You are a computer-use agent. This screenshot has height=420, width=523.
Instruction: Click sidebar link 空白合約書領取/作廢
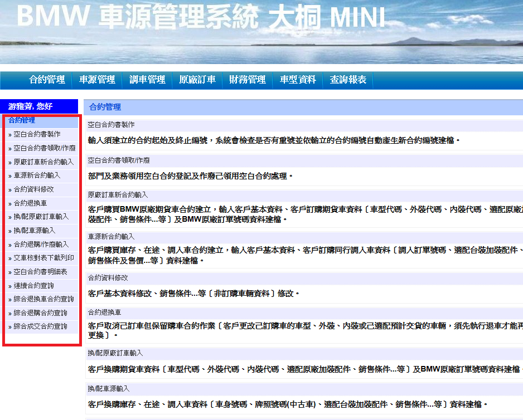tap(45, 148)
